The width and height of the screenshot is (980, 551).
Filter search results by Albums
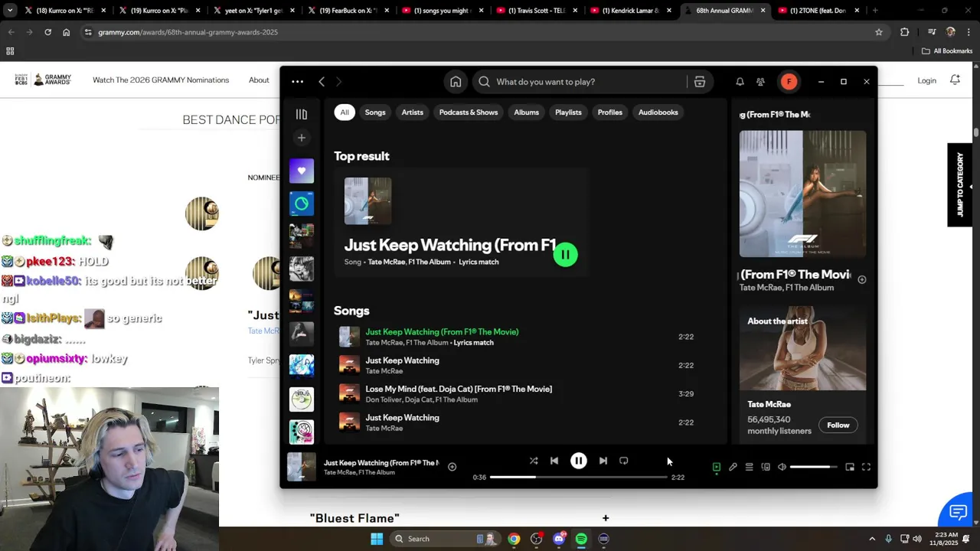[x=527, y=112]
